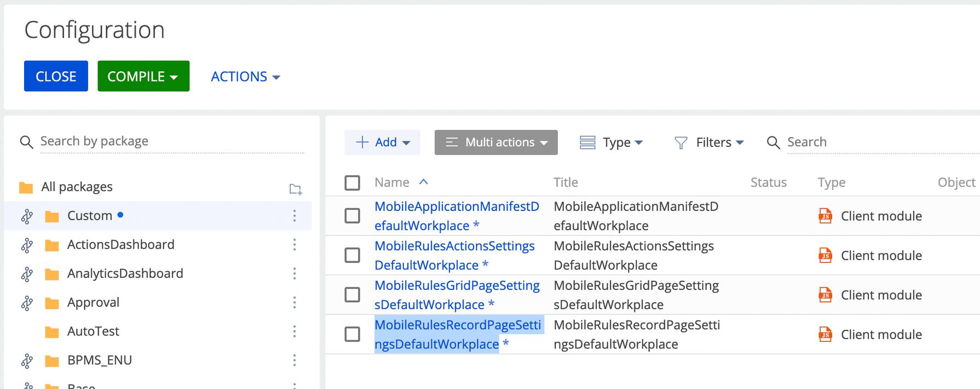Click the Filters funnel icon
Image resolution: width=980 pixels, height=389 pixels.
(681, 142)
